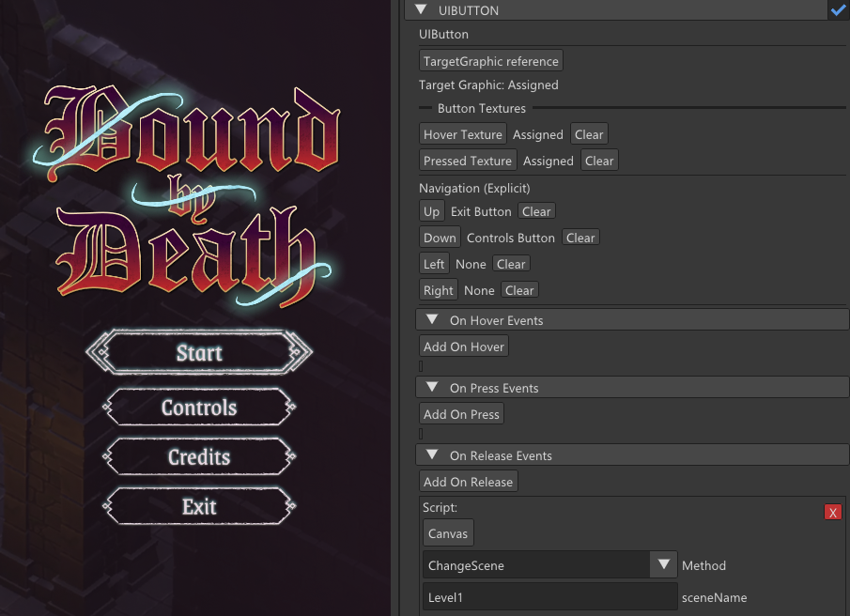850x616 pixels.
Task: Click the 'sceneName' parameter label
Action: pos(714,597)
